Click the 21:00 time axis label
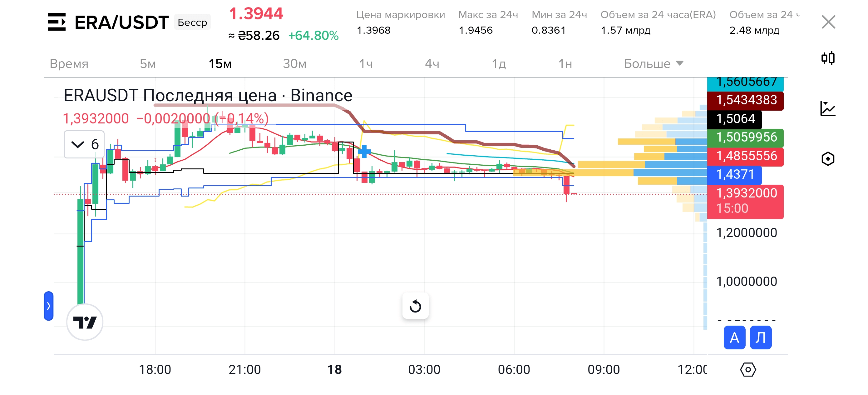The image size is (868, 395). 244,370
